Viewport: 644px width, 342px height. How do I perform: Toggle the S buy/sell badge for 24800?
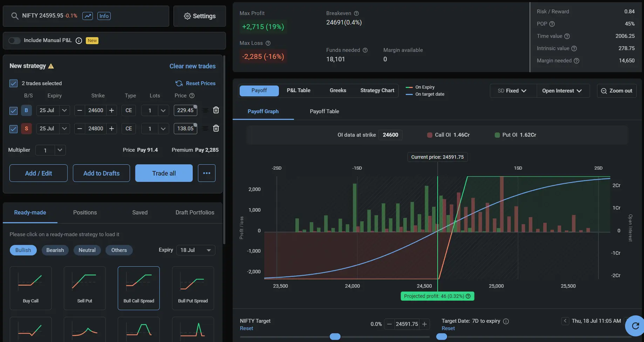click(26, 129)
